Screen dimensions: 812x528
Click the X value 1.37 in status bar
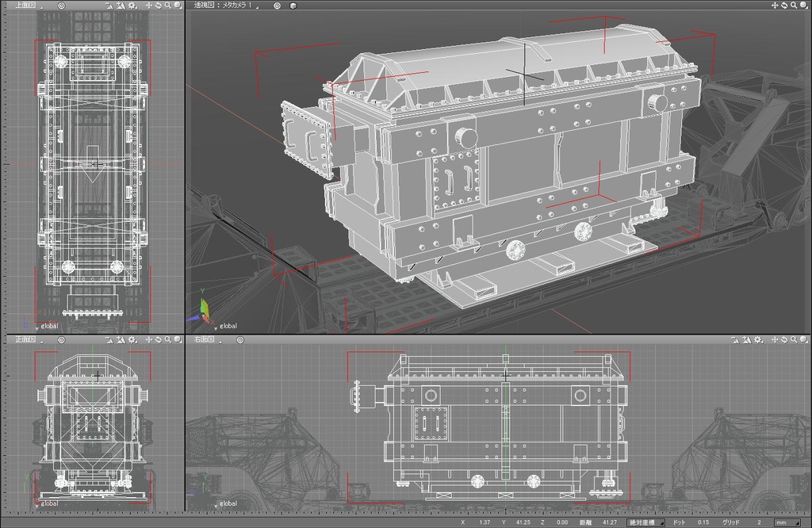[x=485, y=522]
